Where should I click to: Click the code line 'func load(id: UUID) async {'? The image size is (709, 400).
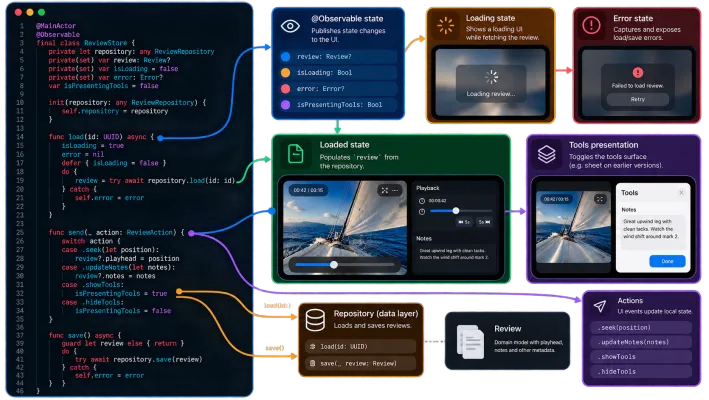pyautogui.click(x=101, y=136)
